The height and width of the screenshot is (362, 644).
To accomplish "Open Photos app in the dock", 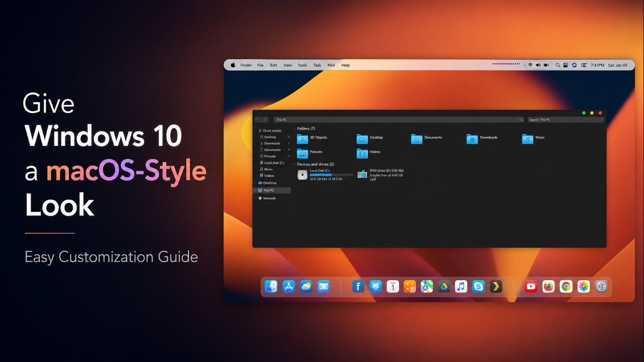I will (584, 287).
